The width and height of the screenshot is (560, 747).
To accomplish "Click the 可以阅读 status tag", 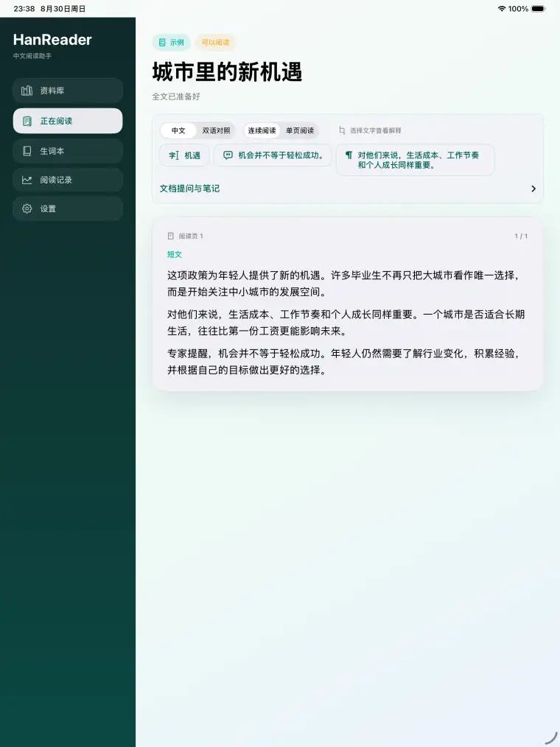I will coord(215,43).
